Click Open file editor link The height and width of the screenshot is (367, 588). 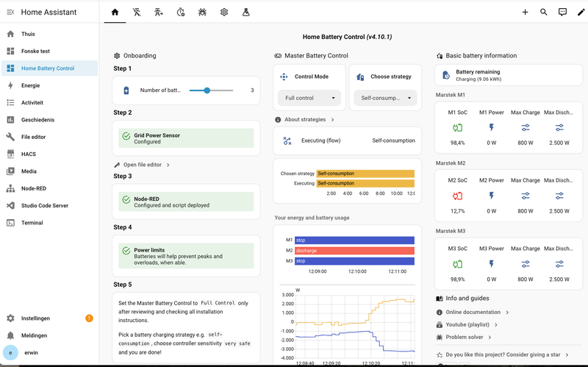click(142, 165)
